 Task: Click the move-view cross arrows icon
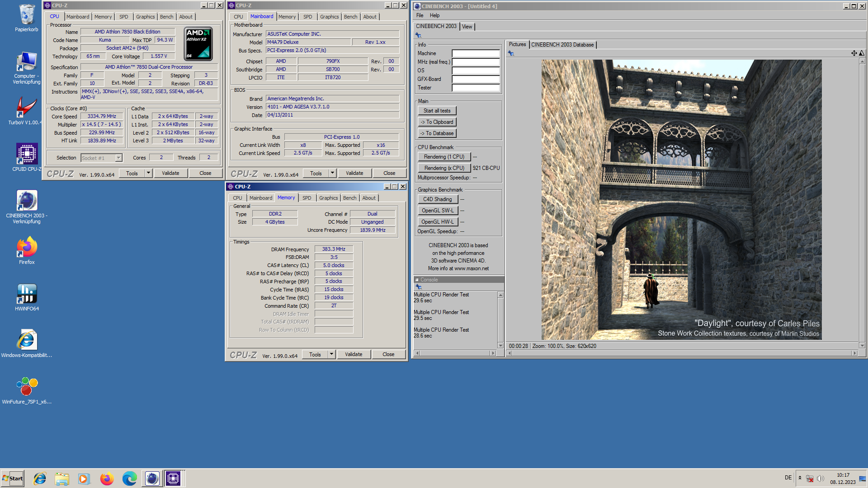(854, 53)
